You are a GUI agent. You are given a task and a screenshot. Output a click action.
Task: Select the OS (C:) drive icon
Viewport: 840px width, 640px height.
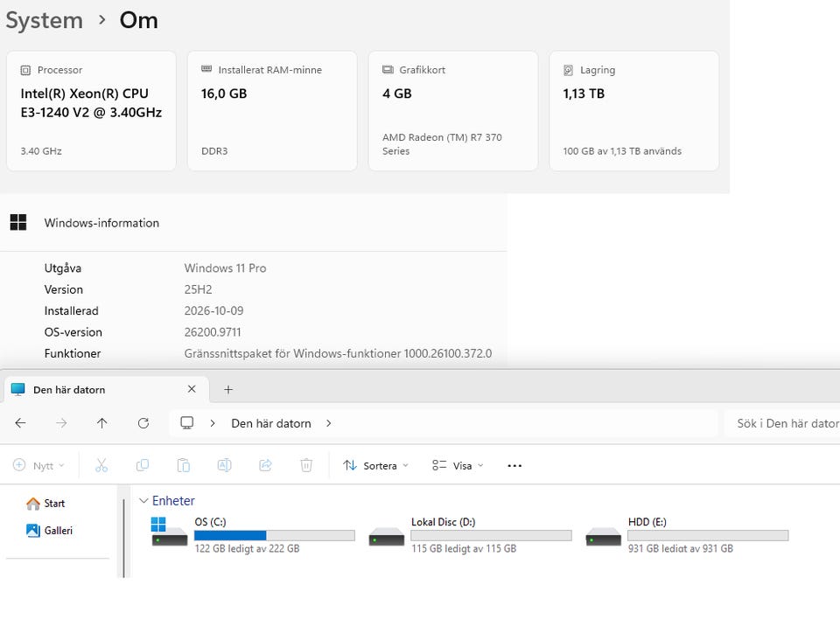click(169, 532)
